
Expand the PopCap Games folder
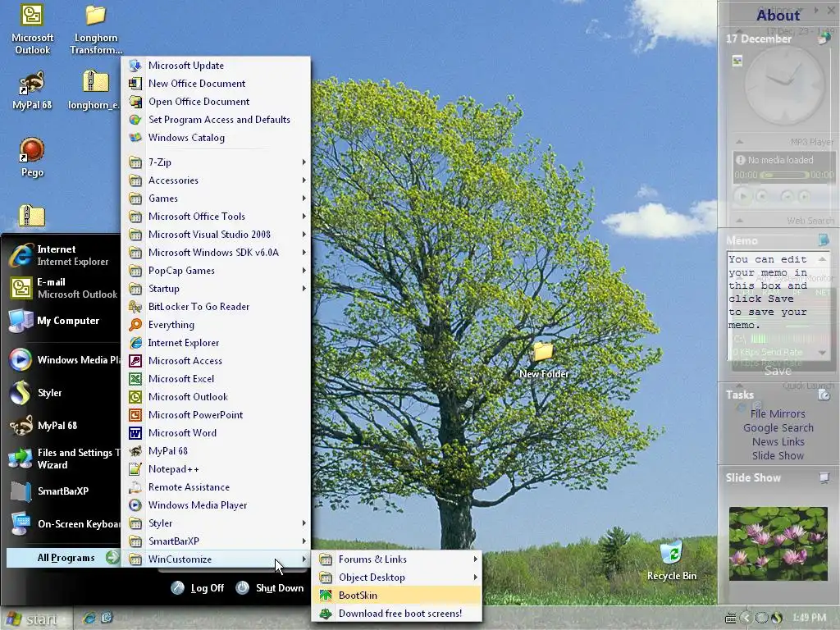point(217,271)
